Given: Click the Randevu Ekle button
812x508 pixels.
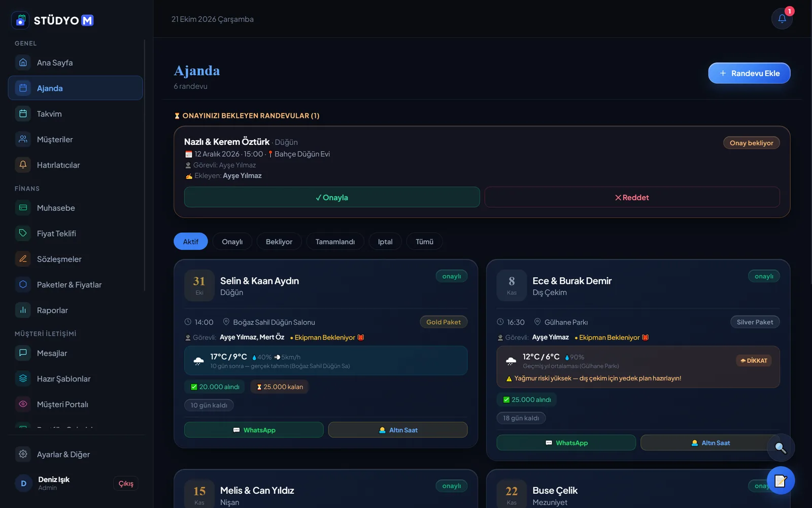Looking at the screenshot, I should tap(749, 73).
